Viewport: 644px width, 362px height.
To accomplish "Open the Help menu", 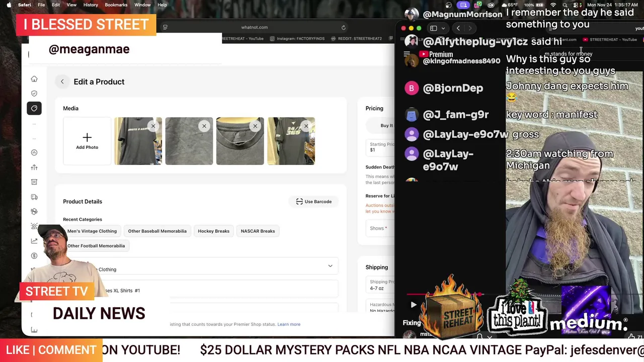I will pyautogui.click(x=162, y=5).
